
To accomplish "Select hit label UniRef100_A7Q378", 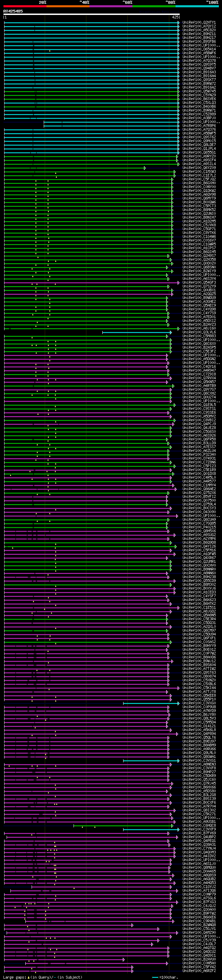I will [x=199, y=60].
